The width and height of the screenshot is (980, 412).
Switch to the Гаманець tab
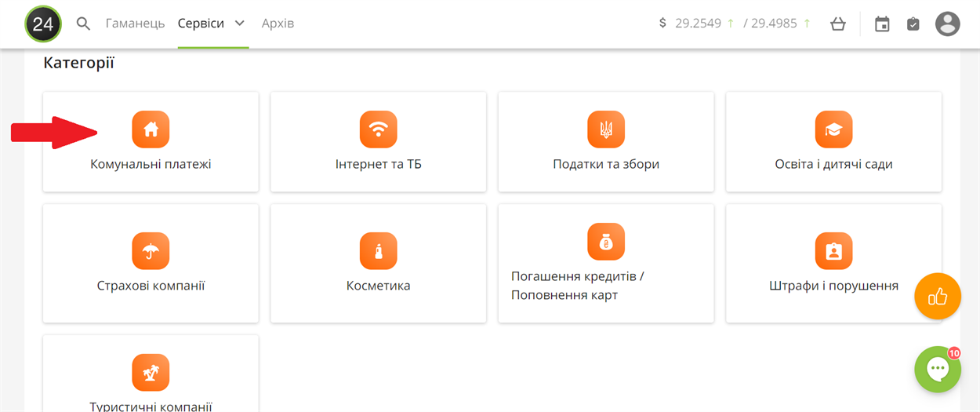(135, 24)
